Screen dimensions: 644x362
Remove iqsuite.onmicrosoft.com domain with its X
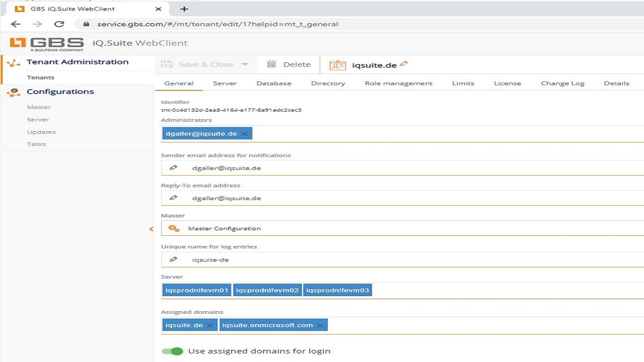(320, 325)
